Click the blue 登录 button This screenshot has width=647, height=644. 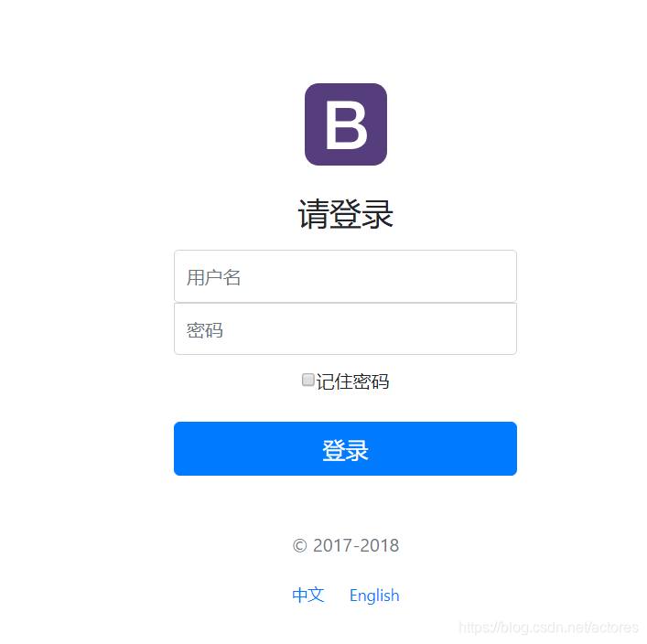(345, 448)
